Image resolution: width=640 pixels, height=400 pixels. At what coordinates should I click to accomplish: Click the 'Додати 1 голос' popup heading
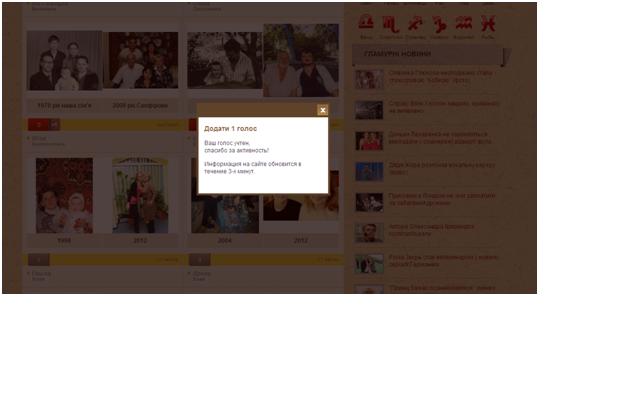pyautogui.click(x=230, y=129)
